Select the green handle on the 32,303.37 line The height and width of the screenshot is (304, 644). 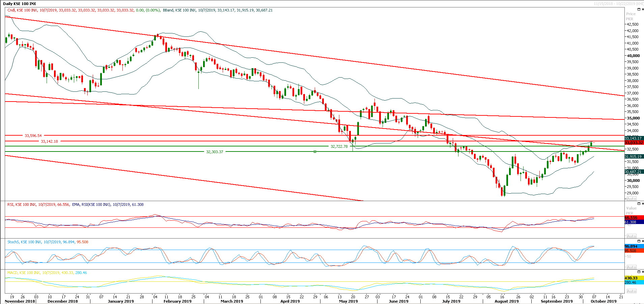coord(315,152)
